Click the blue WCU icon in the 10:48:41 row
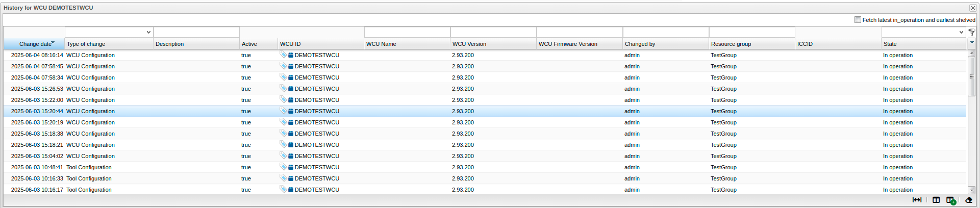This screenshot has width=980, height=208. point(290,168)
